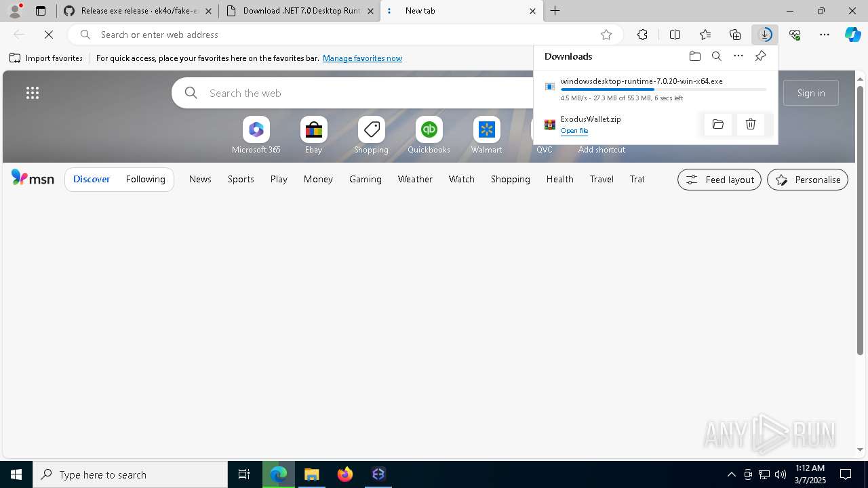Open the Walmart shortcut tile
868x488 pixels.
click(x=486, y=135)
